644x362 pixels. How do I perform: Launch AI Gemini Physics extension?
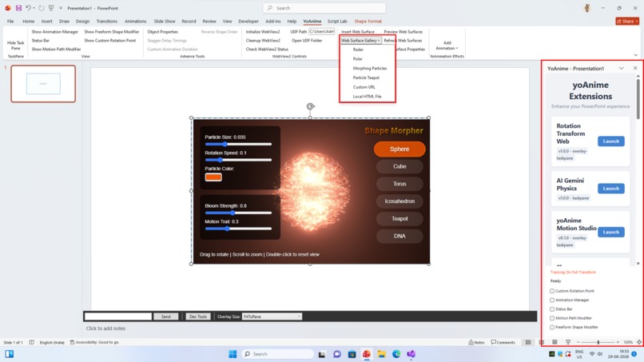coord(610,188)
